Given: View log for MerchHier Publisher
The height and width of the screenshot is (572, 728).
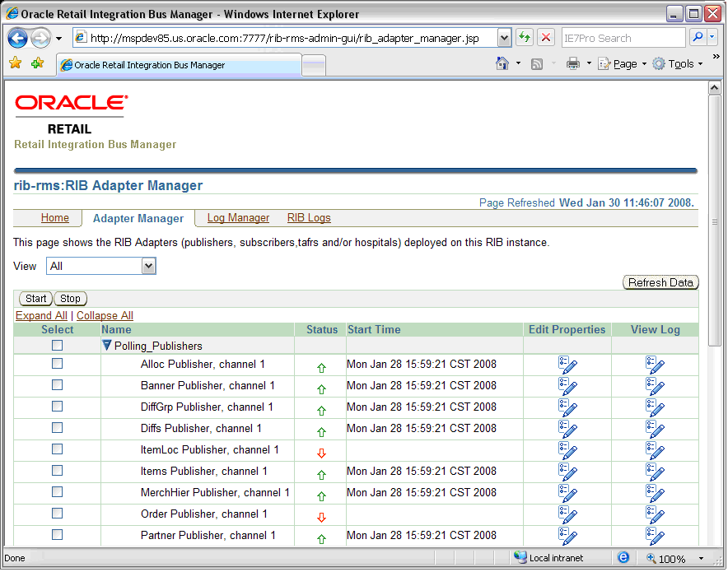Looking at the screenshot, I should pos(655,493).
